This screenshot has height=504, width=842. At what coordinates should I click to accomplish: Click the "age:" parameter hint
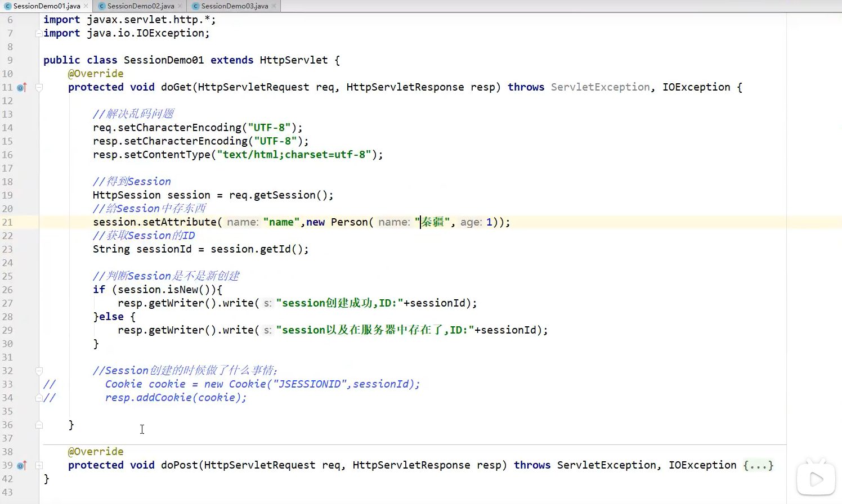(471, 222)
